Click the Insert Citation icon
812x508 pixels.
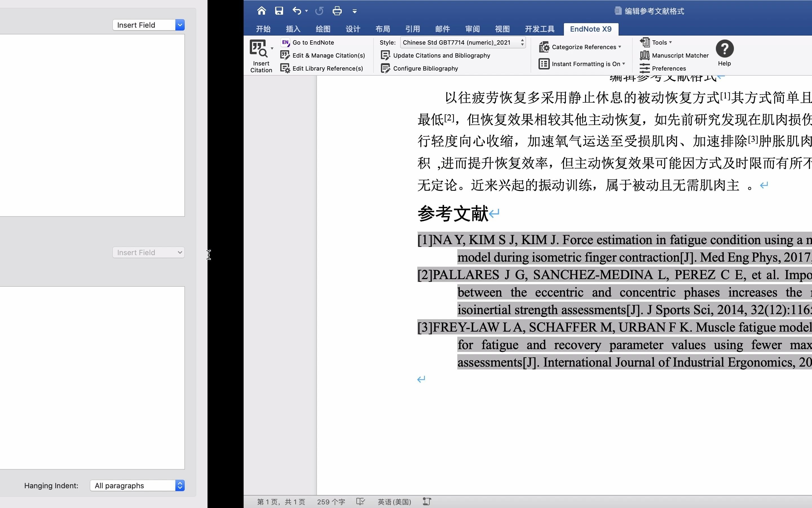point(258,49)
